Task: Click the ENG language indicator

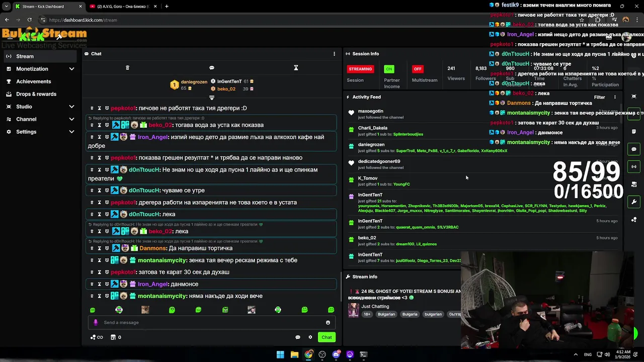Action: tap(588, 354)
